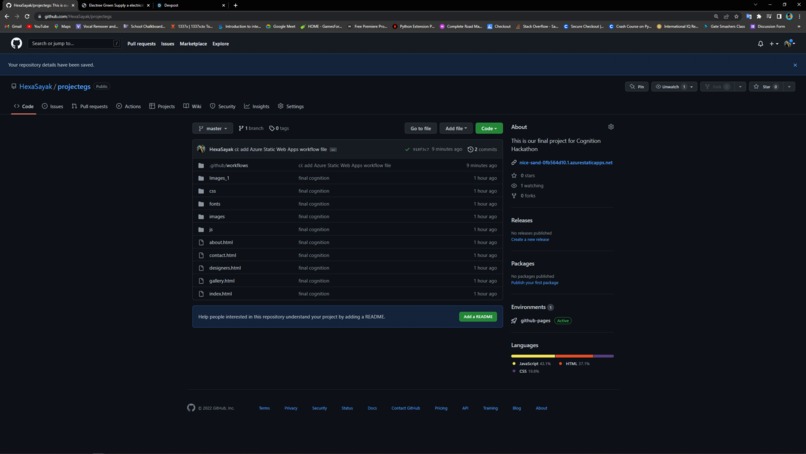This screenshot has width=806, height=454.
Task: Click Create a new release
Action: pyautogui.click(x=530, y=240)
